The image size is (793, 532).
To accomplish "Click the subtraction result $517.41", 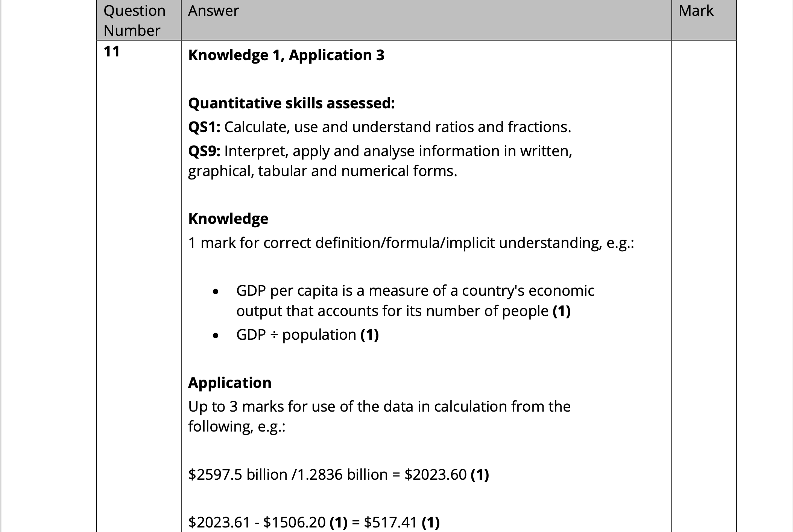I will 390,522.
